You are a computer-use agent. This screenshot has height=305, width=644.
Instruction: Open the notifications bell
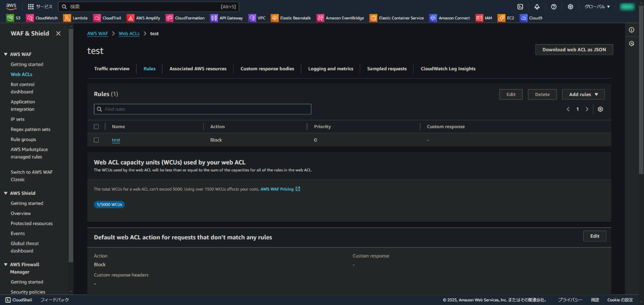(x=537, y=6)
